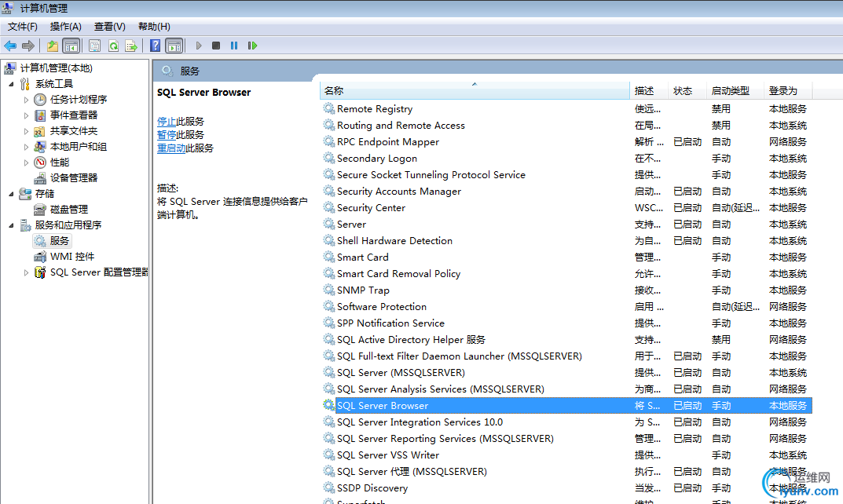Expand the 本地用户和组 node
This screenshot has width=843, height=504.
[x=26, y=147]
